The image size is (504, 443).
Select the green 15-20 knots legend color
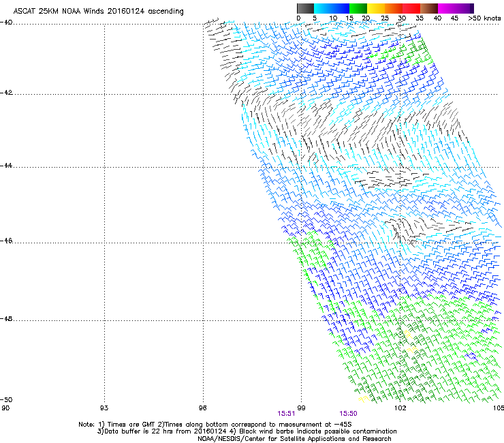point(358,8)
